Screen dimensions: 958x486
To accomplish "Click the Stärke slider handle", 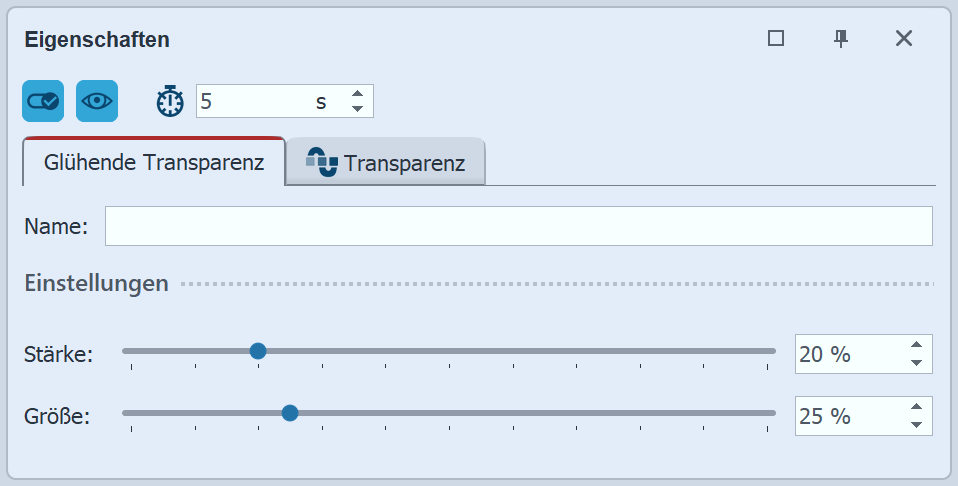I will tap(257, 350).
